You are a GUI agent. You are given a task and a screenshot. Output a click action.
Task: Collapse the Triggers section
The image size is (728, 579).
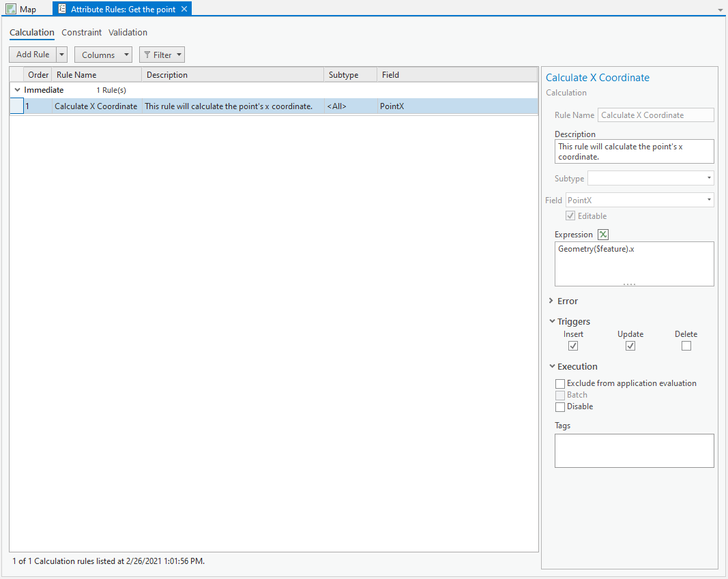click(x=551, y=321)
